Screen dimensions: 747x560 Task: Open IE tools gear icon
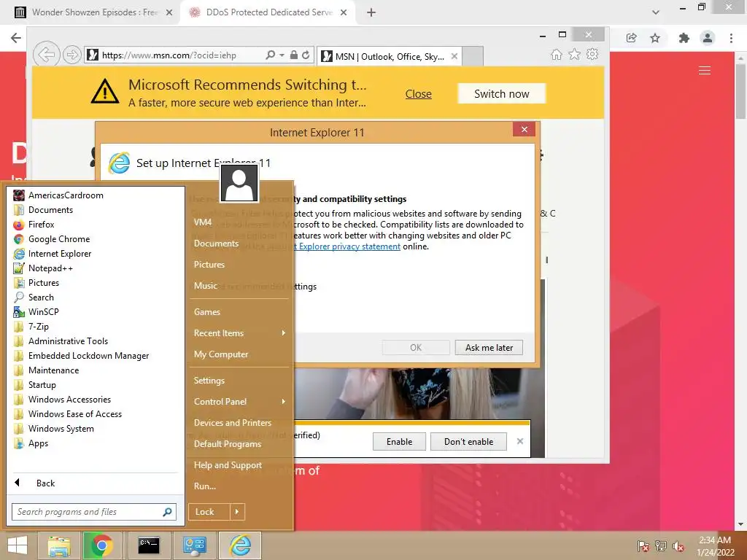(x=592, y=54)
